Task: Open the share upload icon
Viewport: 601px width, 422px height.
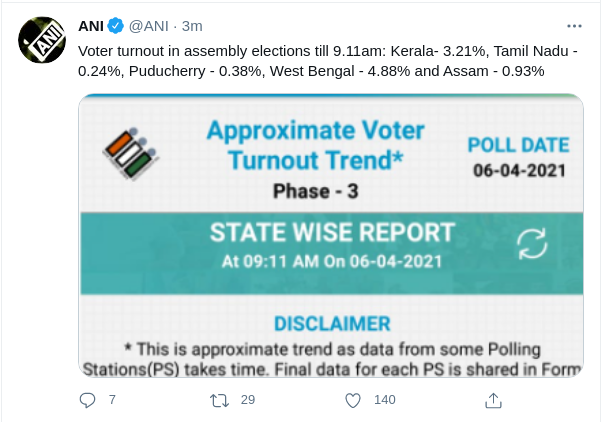Action: (493, 401)
